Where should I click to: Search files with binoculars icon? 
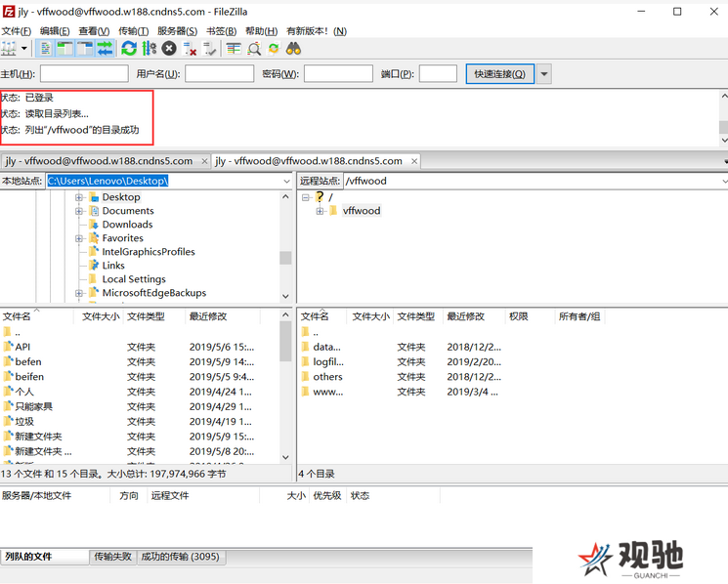click(293, 48)
